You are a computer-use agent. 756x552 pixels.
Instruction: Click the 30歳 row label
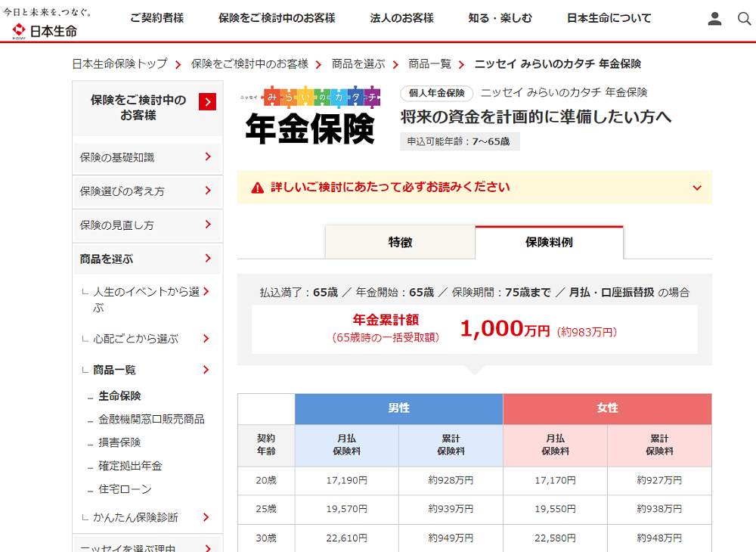pyautogui.click(x=266, y=538)
